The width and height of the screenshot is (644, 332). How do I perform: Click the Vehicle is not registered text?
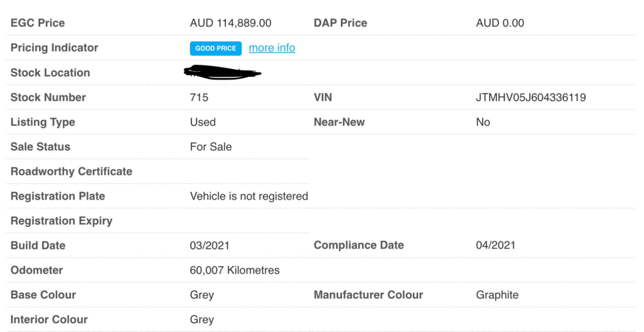tap(249, 196)
